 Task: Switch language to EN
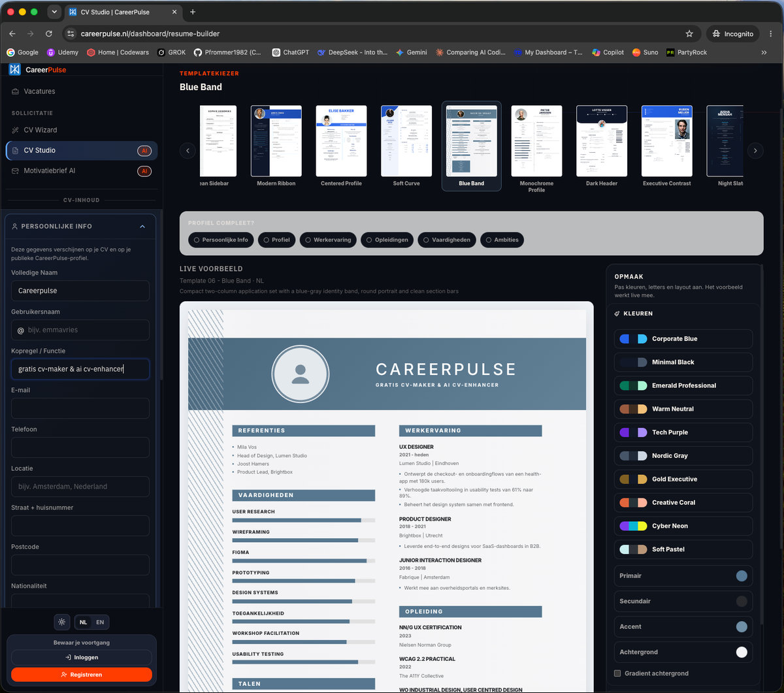click(x=100, y=622)
